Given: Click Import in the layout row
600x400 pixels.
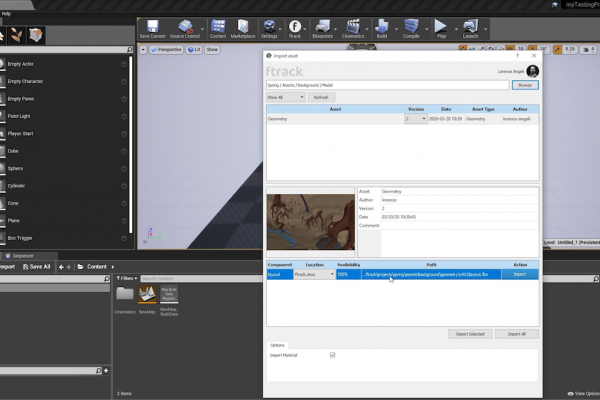Looking at the screenshot, I should (x=520, y=274).
